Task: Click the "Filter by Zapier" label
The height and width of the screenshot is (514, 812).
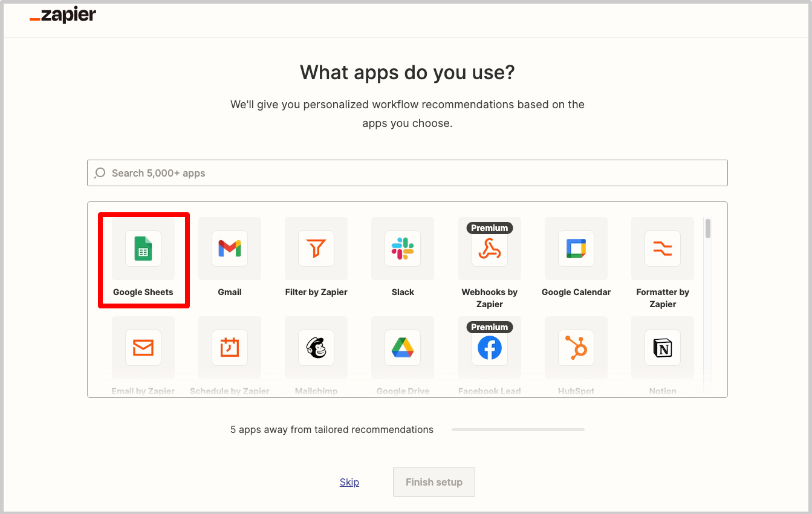Action: click(316, 292)
